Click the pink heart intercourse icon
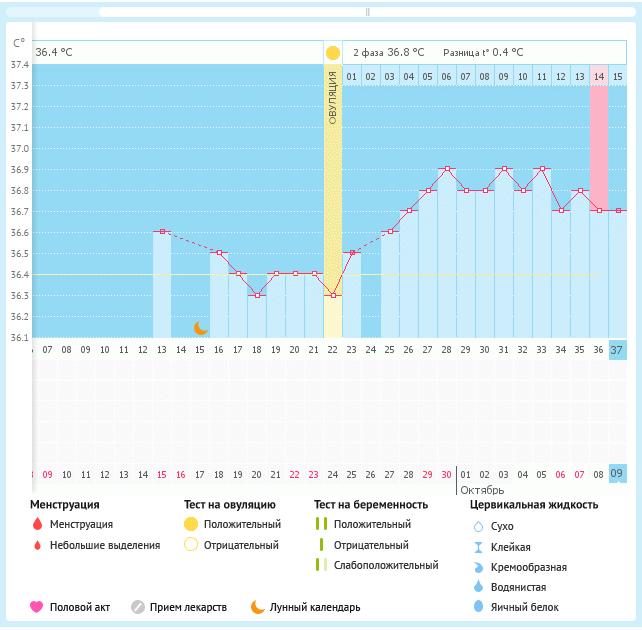This screenshot has height=630, width=642. [37, 607]
